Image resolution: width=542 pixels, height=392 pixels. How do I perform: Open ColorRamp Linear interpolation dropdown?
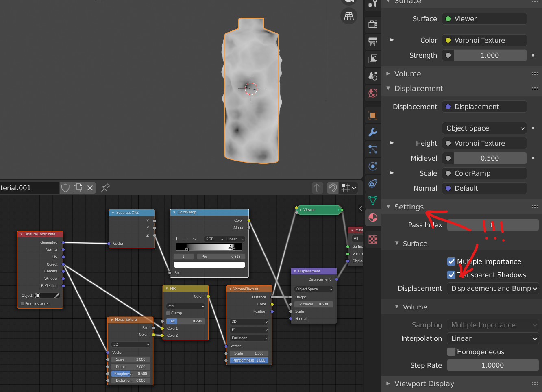235,239
